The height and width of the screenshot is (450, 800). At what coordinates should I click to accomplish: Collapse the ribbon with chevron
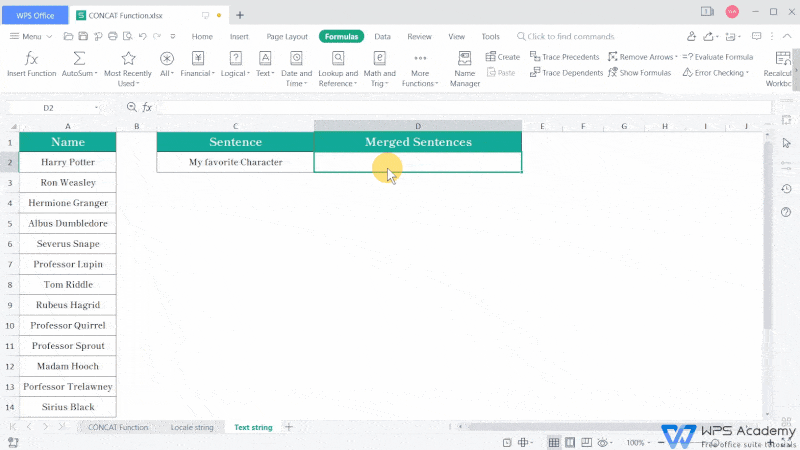pyautogui.click(x=787, y=36)
